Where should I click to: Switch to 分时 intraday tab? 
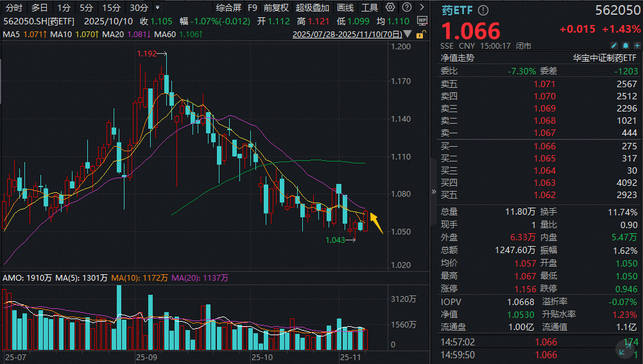click(13, 8)
